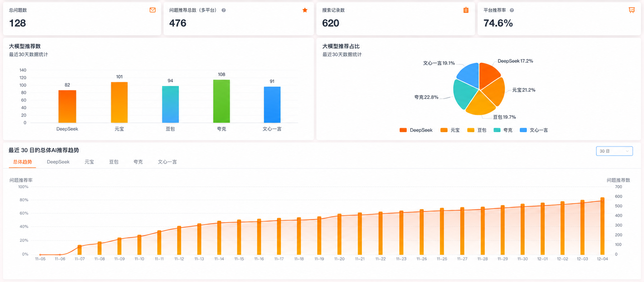Screen dimensions: 644x282
Task: Switch to the 豆包 trend tab
Action: (114, 162)
